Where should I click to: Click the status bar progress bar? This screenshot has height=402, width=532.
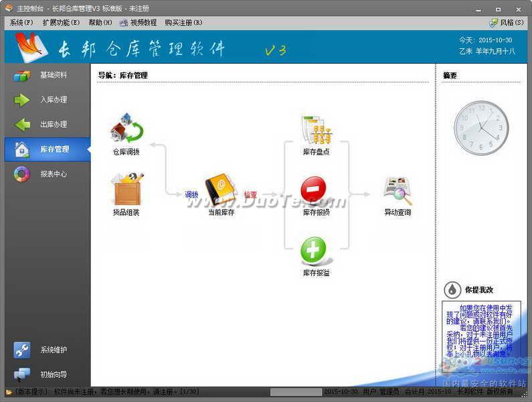296,392
